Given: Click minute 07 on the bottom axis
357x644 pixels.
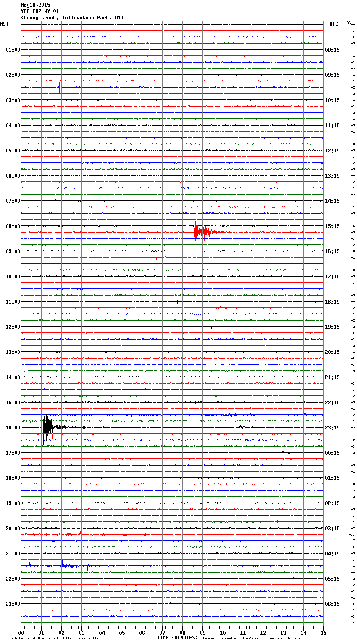Looking at the screenshot, I should point(162,633).
